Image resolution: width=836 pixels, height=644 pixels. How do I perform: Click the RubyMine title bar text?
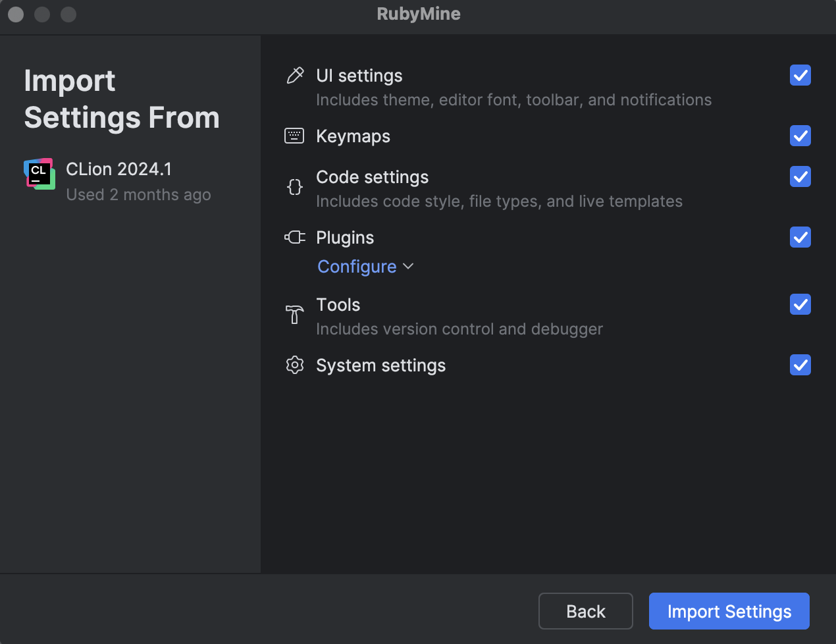pos(418,14)
